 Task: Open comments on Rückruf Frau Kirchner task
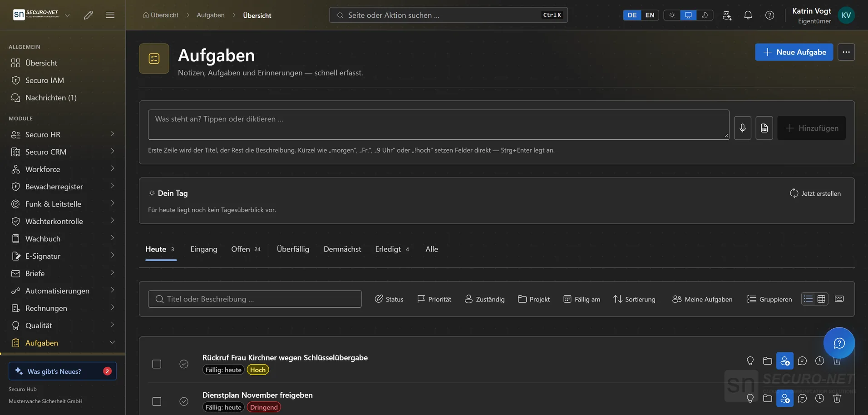coord(802,361)
